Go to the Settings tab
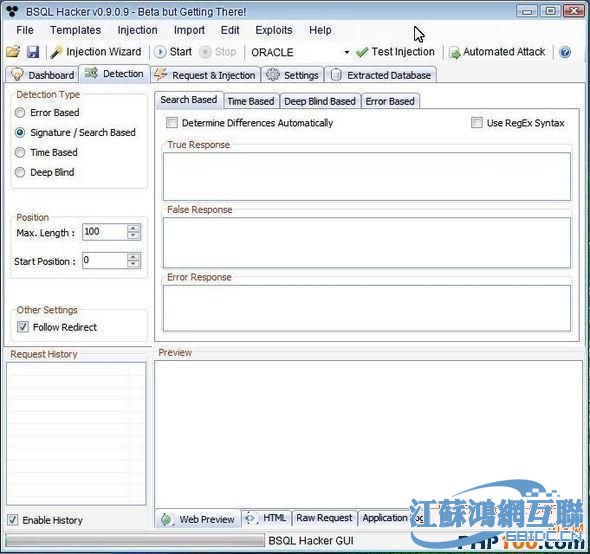Screen dimensions: 590x554 tap(292, 75)
